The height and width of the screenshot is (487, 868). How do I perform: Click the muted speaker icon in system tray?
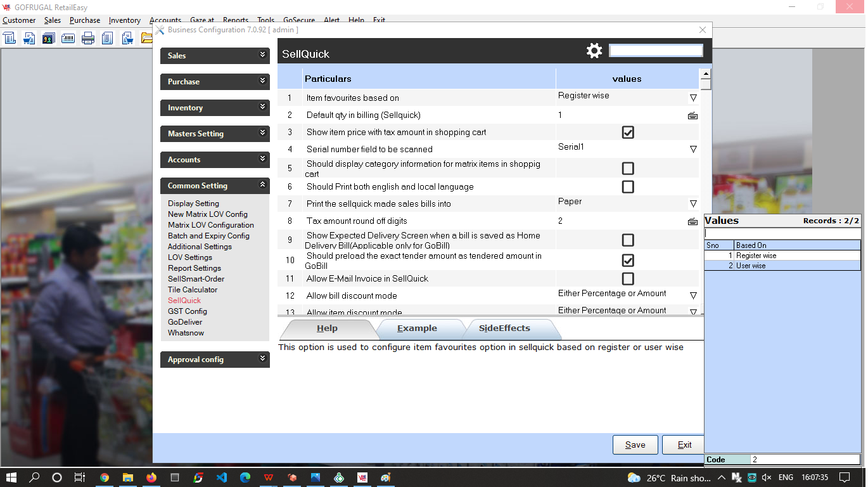click(x=767, y=477)
